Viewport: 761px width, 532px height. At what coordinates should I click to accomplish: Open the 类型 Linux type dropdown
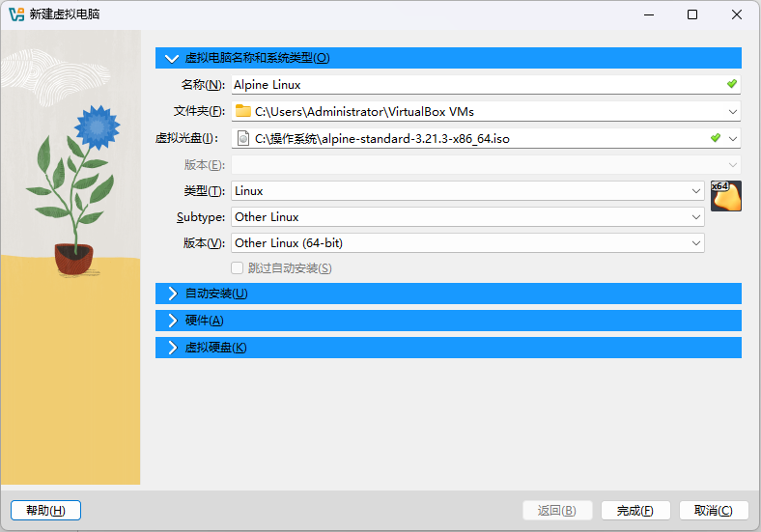click(467, 191)
